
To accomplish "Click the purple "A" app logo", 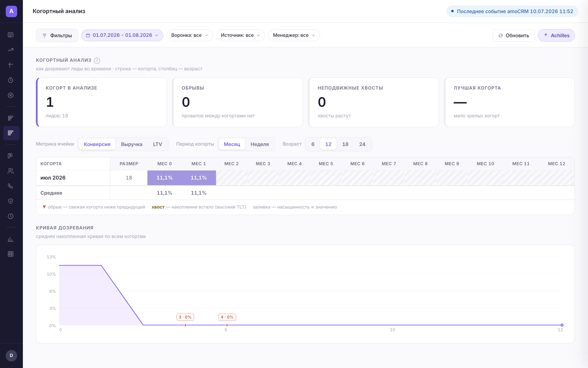I will (x=11, y=11).
